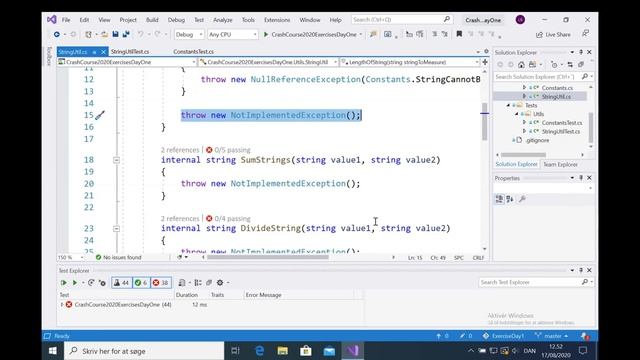Open the File menu
The height and width of the screenshot is (360, 640).
[x=66, y=20]
